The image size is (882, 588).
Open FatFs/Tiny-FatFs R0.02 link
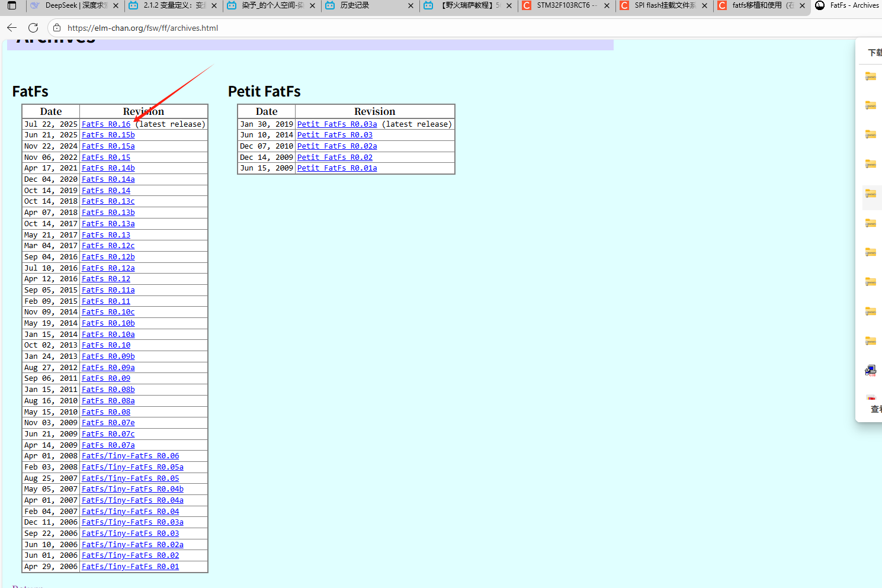pos(130,555)
